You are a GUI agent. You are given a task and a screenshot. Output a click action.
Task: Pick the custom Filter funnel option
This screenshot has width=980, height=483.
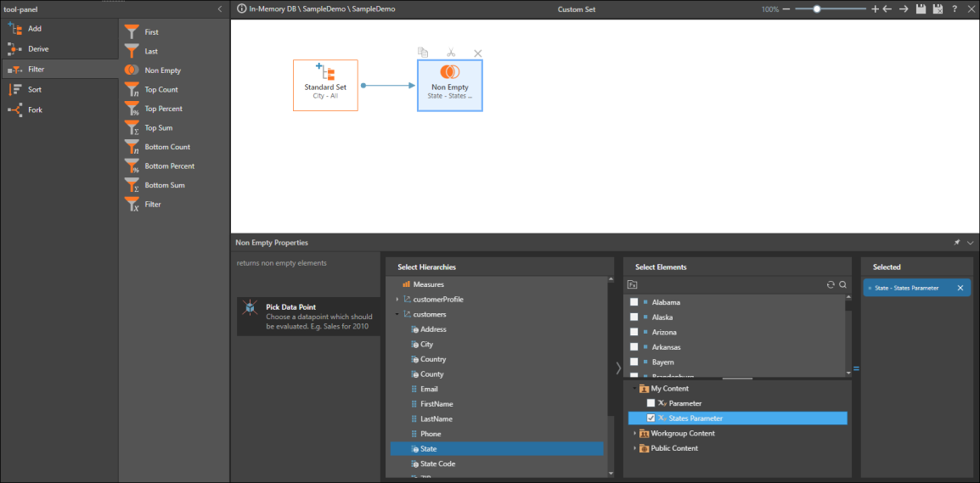(143, 205)
